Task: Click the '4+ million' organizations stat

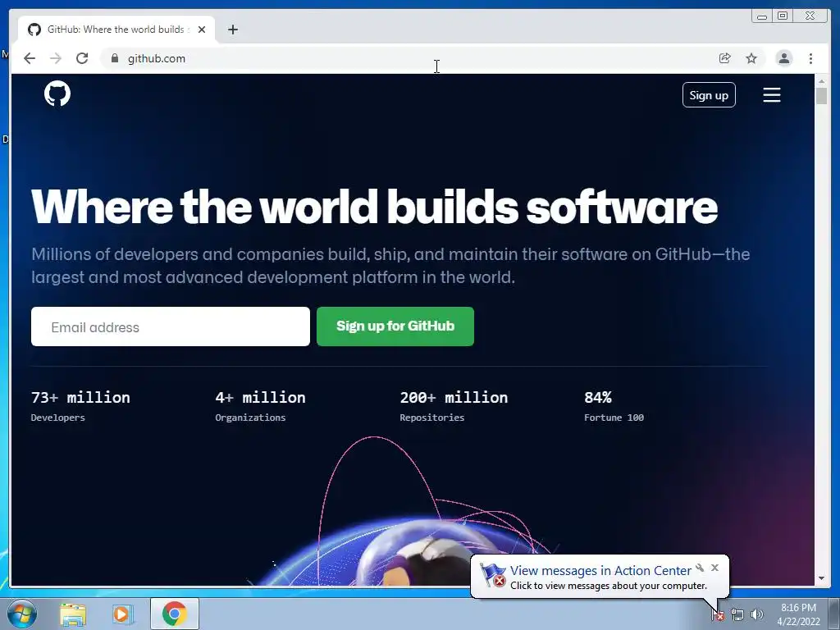Action: pos(260,398)
